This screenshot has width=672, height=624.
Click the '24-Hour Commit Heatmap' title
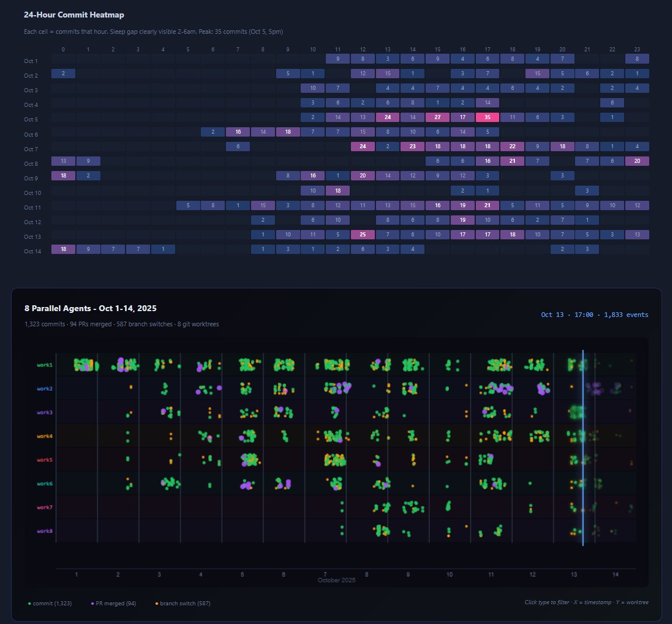[x=74, y=15]
